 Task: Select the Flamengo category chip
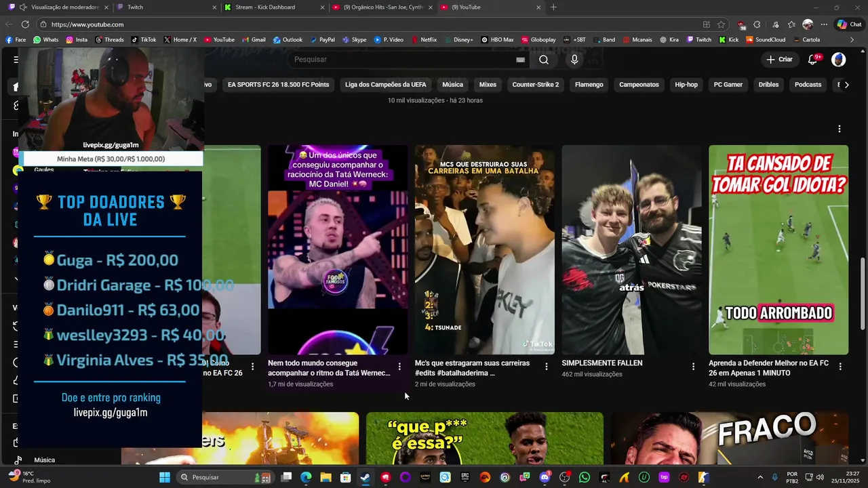pos(589,85)
